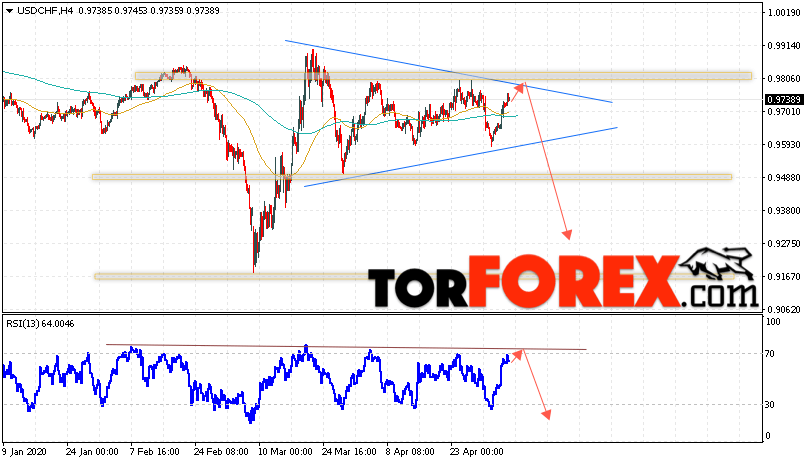The image size is (808, 463).
Task: Select the lower blue triangle trendline
Action: (460, 157)
